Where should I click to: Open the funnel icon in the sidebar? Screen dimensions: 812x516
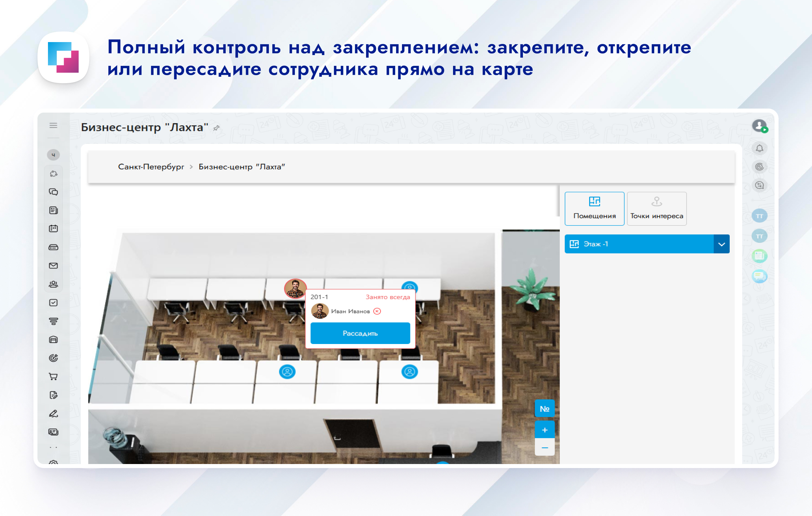tap(53, 321)
